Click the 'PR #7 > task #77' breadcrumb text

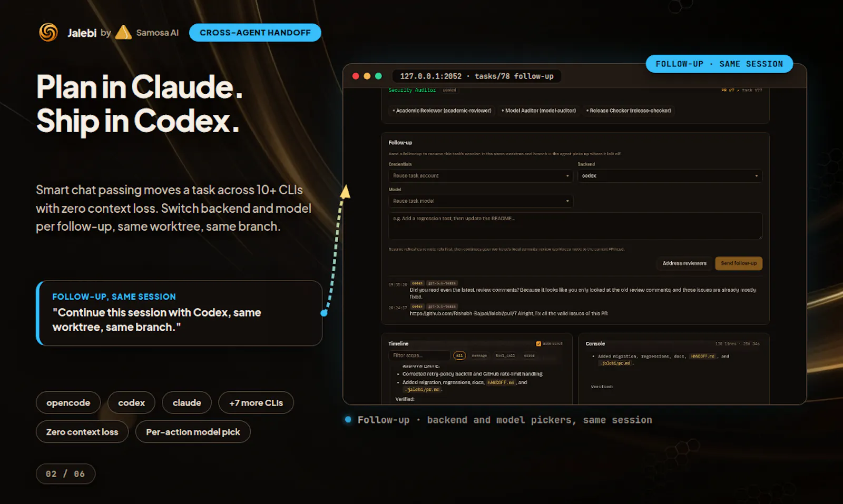point(742,91)
